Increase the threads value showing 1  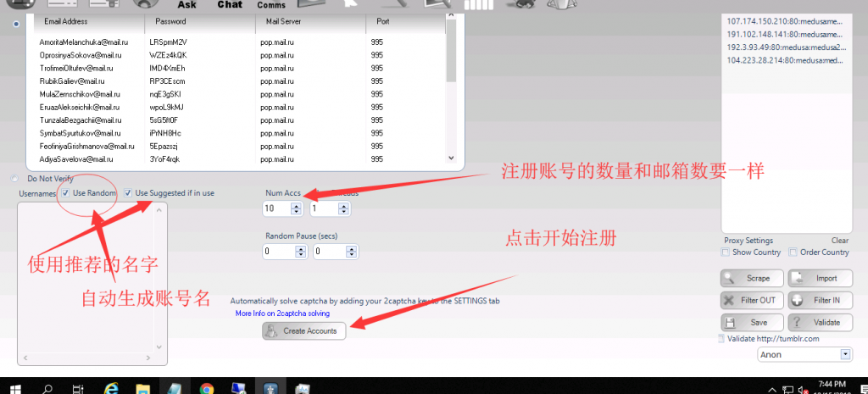tap(344, 206)
